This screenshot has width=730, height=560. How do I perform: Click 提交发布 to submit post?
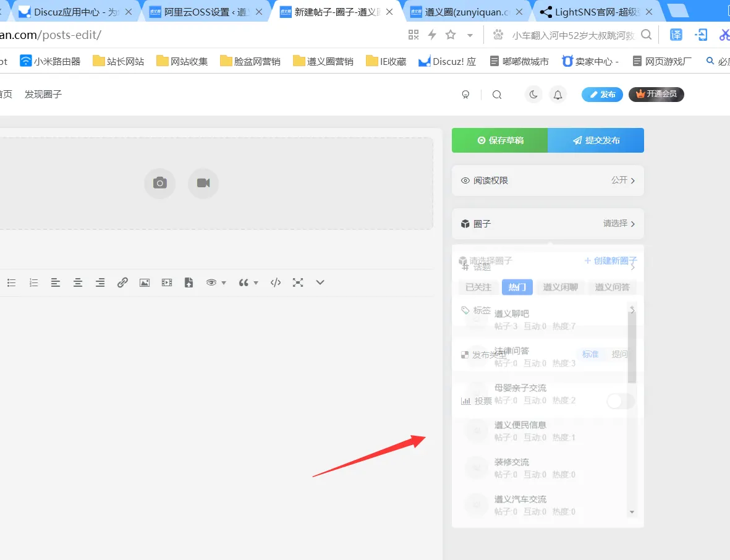coord(596,140)
